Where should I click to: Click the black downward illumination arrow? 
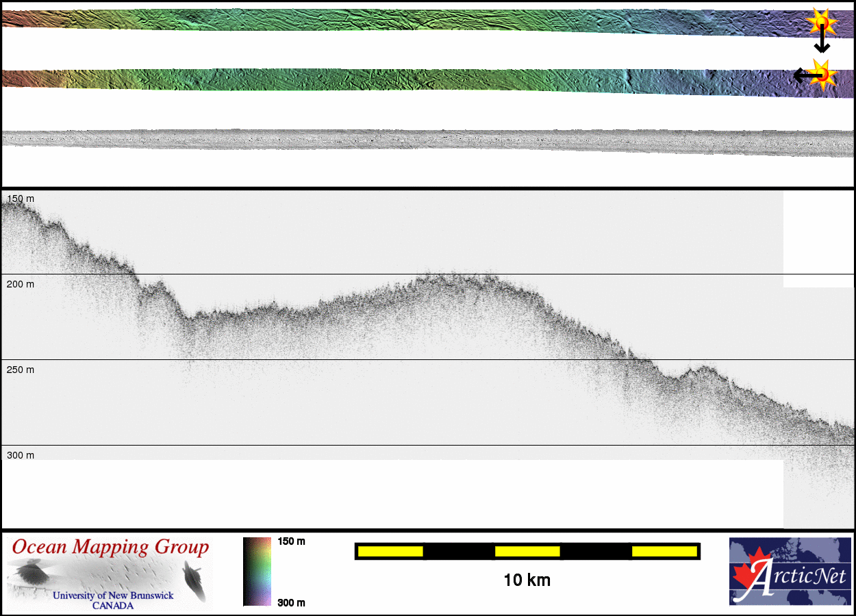pos(822,44)
